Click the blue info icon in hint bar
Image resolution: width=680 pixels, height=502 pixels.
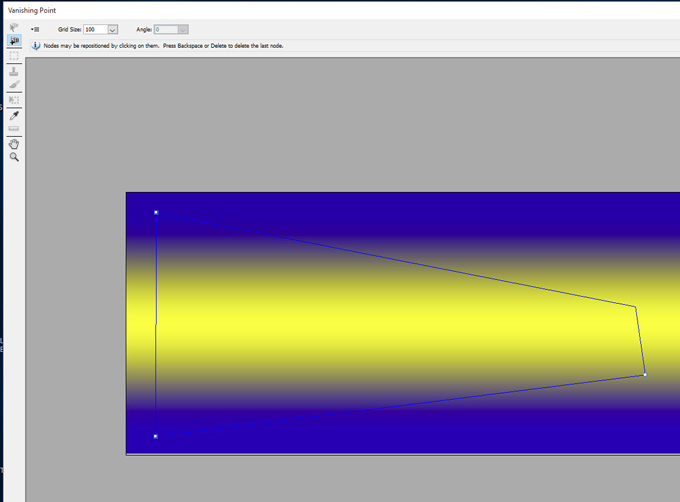click(x=36, y=46)
